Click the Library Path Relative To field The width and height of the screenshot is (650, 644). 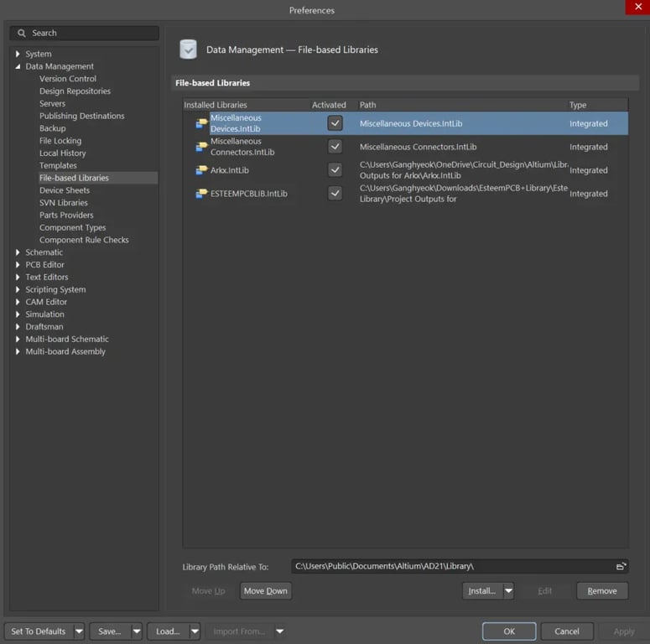click(460, 566)
